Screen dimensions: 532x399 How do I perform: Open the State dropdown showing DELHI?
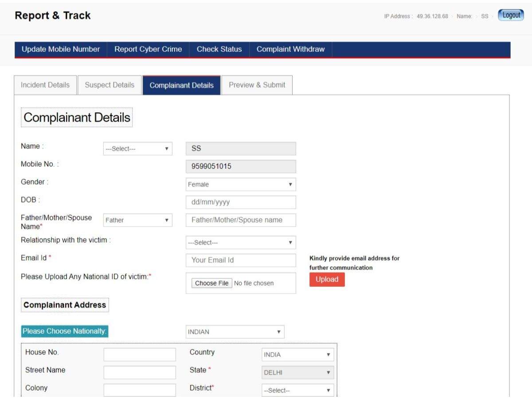tap(297, 372)
